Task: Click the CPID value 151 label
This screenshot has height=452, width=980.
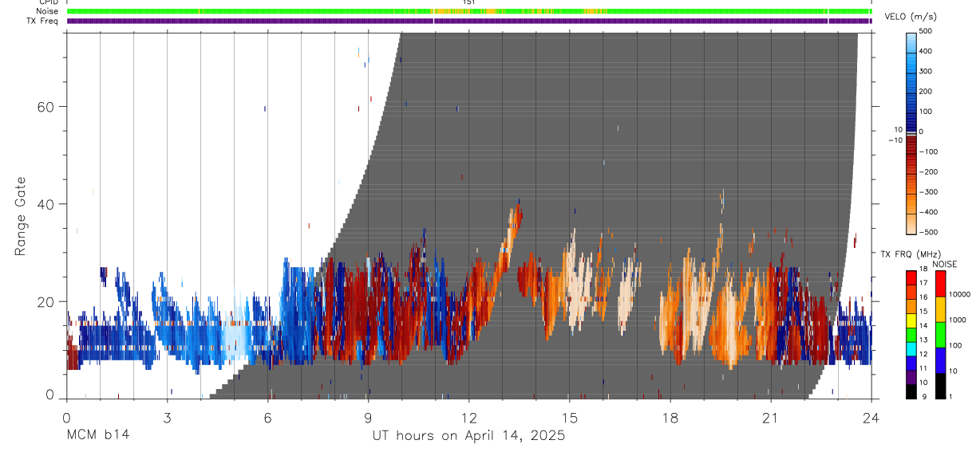Action: pos(469,2)
